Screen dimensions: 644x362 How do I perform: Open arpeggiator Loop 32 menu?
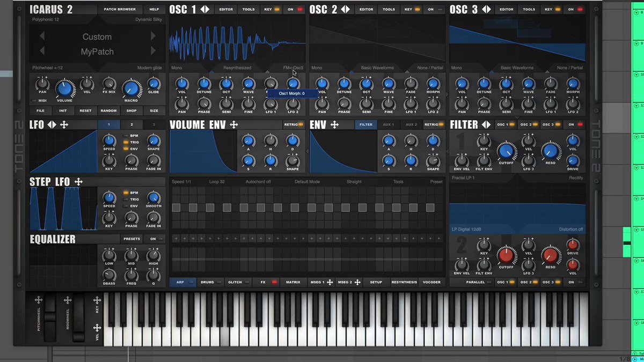click(217, 182)
